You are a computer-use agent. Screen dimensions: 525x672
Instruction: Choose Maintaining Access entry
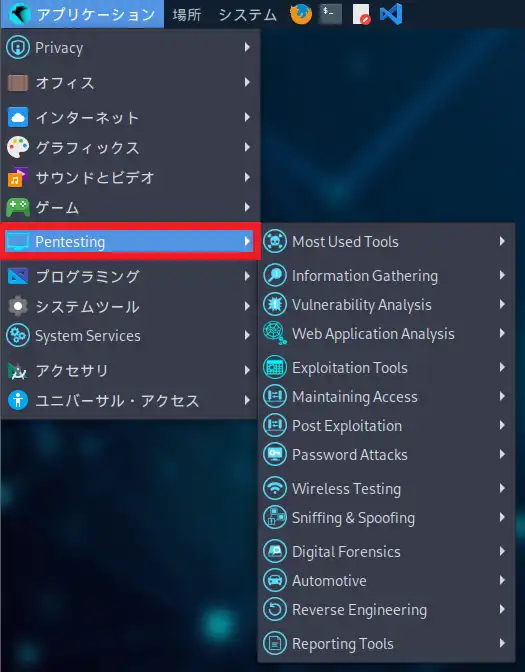pyautogui.click(x=385, y=396)
